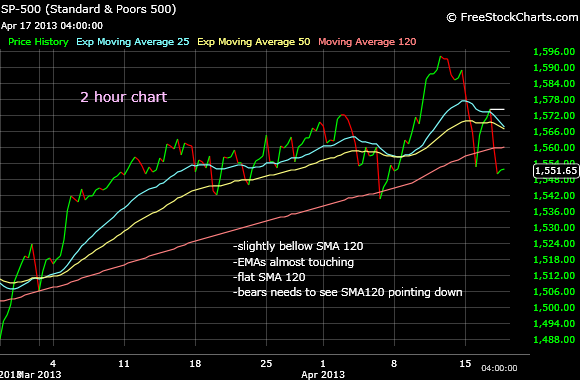This screenshot has width=580, height=380.
Task: Select the Exp Moving Average 50 legend
Action: click(254, 42)
